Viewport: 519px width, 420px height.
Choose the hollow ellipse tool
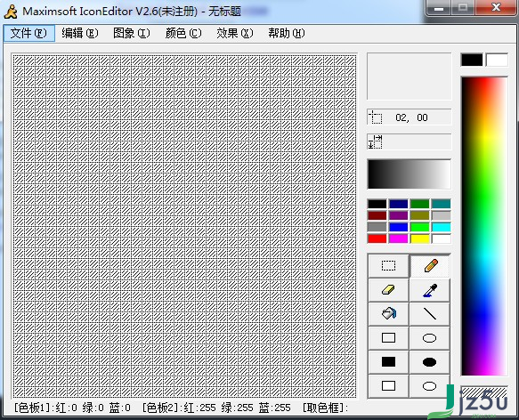click(x=430, y=338)
